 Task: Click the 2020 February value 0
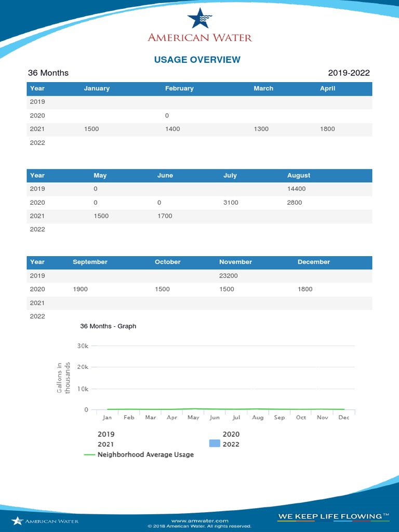(x=167, y=116)
